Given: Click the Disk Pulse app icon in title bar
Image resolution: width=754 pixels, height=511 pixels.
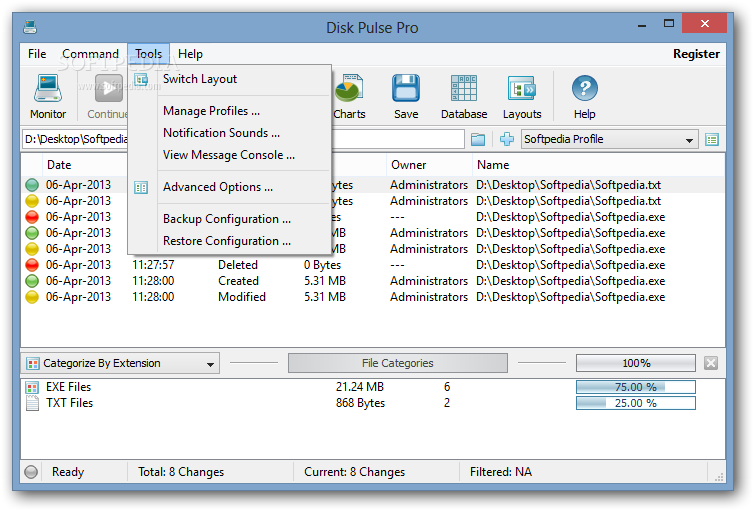Looking at the screenshot, I should coord(30,27).
